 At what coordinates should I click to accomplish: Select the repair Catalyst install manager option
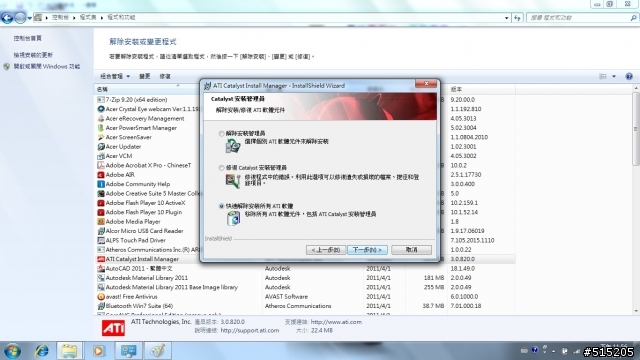(221, 168)
